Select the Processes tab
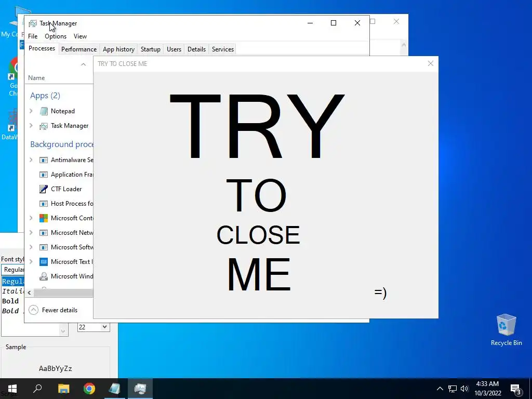Viewport: 532px width, 399px height. coord(42,48)
